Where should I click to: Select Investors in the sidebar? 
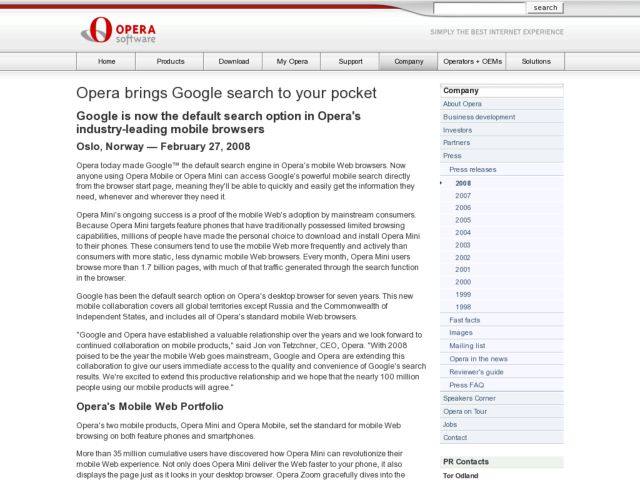(457, 130)
